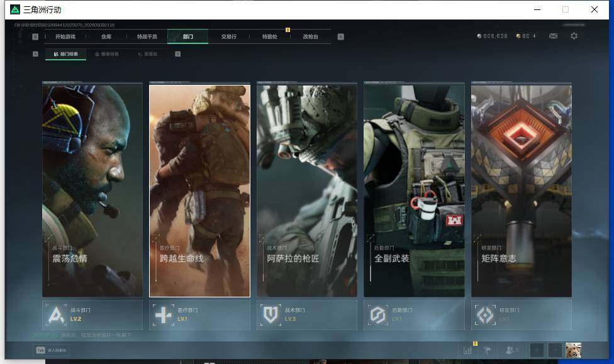Select the 战术部门 LV.3 department button

click(307, 315)
